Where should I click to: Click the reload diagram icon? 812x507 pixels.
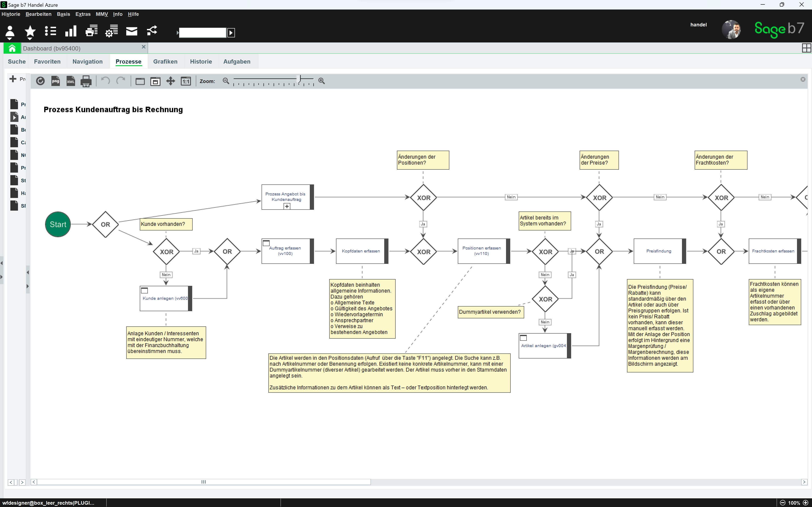(x=40, y=81)
